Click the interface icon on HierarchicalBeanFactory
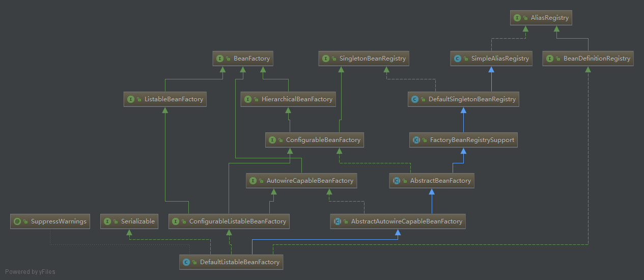 248,99
